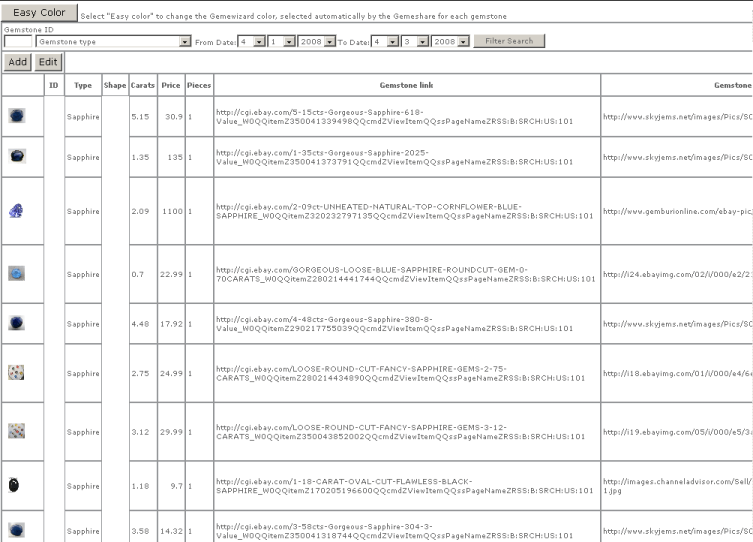Select the black oval sapphire icon

[16, 485]
